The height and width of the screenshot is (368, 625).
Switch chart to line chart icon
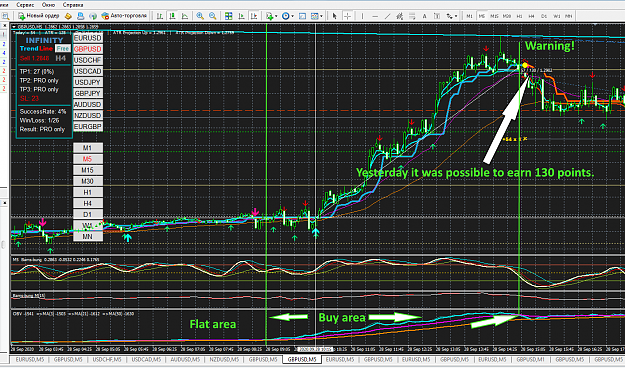click(x=185, y=16)
